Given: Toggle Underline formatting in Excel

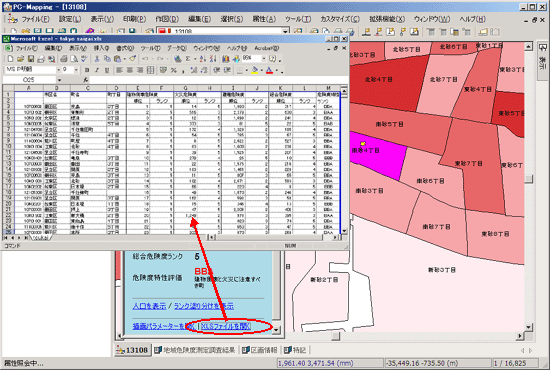Looking at the screenshot, I should click(x=107, y=70).
